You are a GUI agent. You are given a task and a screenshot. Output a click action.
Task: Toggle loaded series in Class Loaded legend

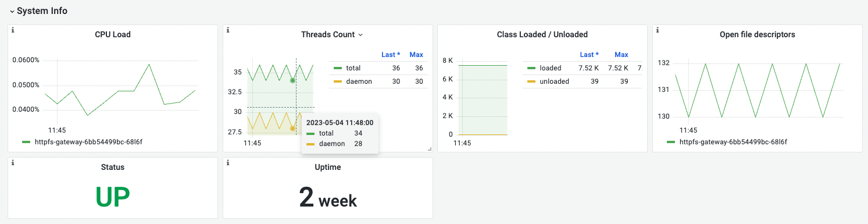coord(550,68)
